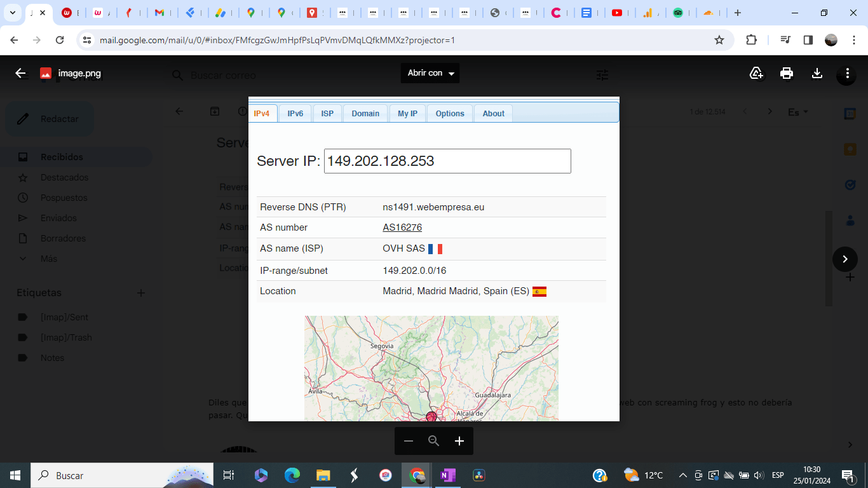Go to newer email arrow in Gmail

pos(745,112)
